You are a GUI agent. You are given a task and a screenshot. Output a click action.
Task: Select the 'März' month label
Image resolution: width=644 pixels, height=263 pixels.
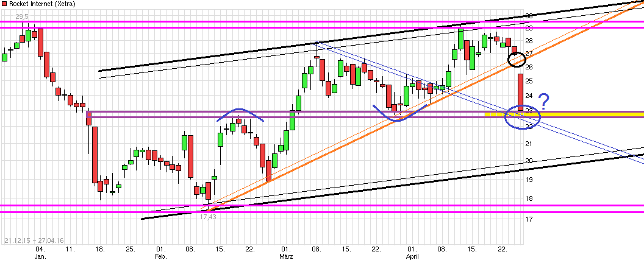[x=286, y=256]
